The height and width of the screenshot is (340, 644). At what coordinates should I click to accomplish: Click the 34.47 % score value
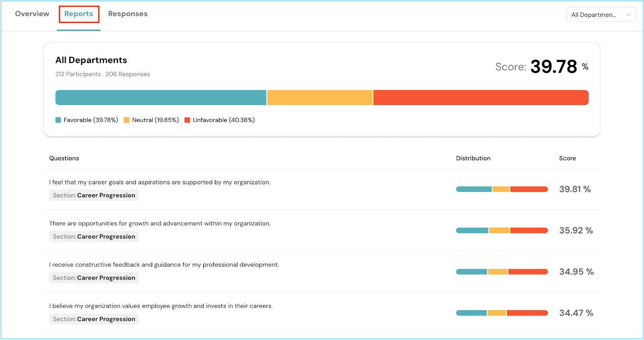coord(576,313)
